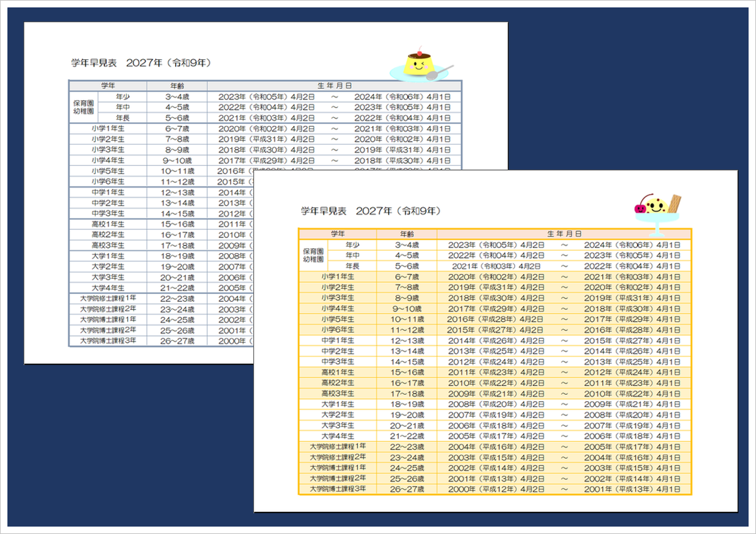The image size is (756, 534).
Task: Click the 8〜9歳 age cell in orange table
Action: pyautogui.click(x=407, y=298)
